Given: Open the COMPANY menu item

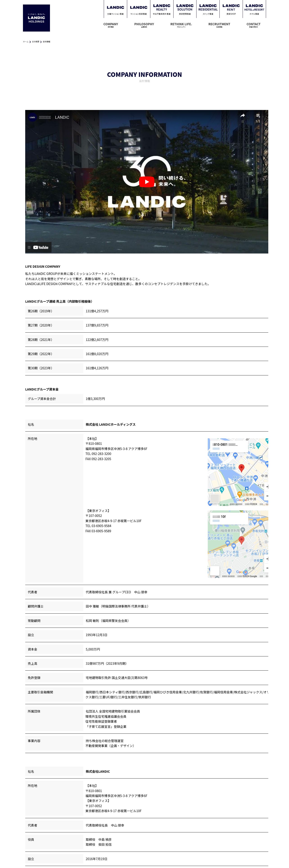Looking at the screenshot, I should (x=111, y=25).
